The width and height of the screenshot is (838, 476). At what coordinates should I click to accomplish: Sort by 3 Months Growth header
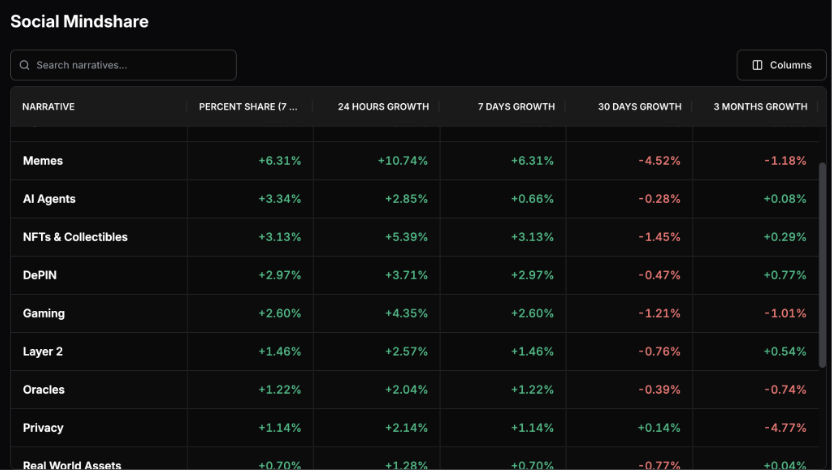760,107
